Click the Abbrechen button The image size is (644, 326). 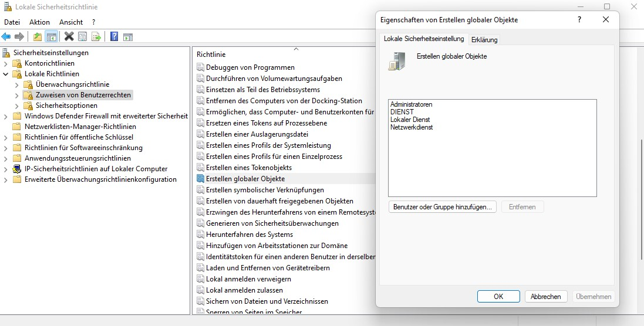545,297
